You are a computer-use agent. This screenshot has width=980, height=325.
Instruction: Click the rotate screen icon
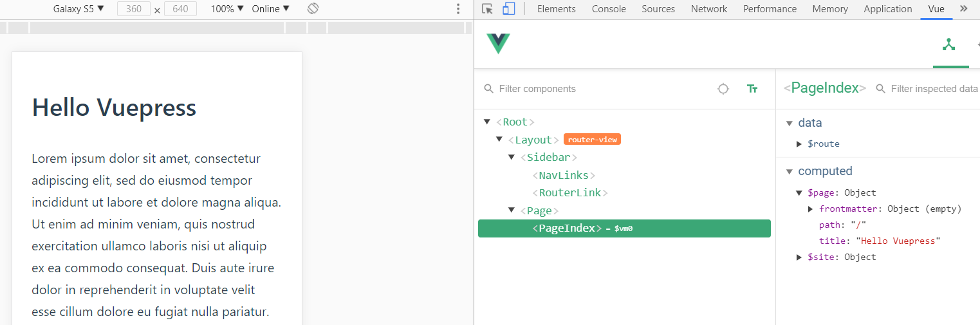pyautogui.click(x=313, y=9)
